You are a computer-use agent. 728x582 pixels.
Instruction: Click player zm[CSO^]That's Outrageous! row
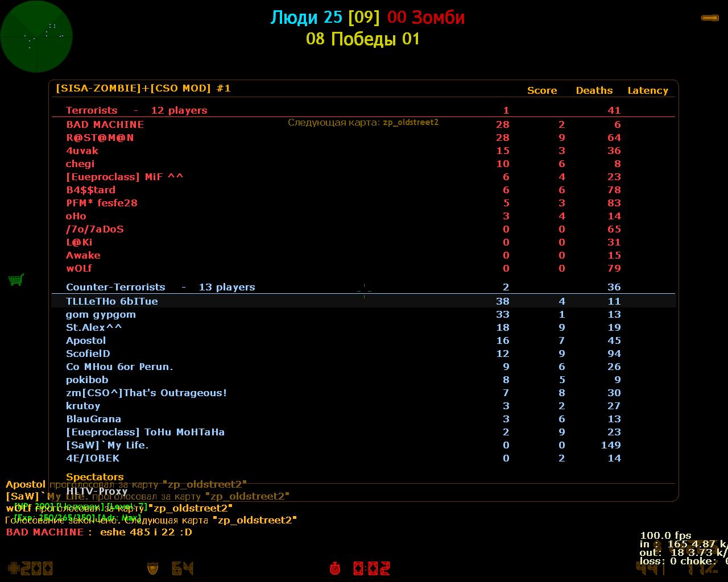point(146,393)
